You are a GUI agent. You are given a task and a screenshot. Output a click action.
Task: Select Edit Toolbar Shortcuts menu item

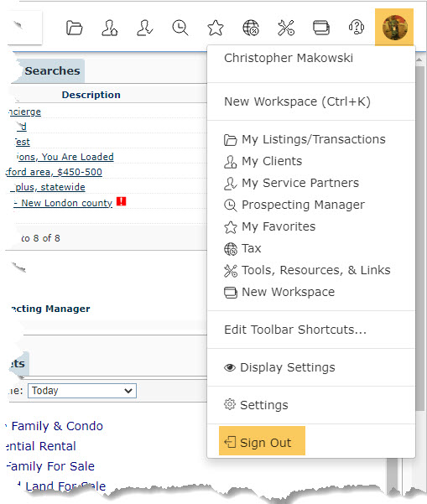[295, 330]
